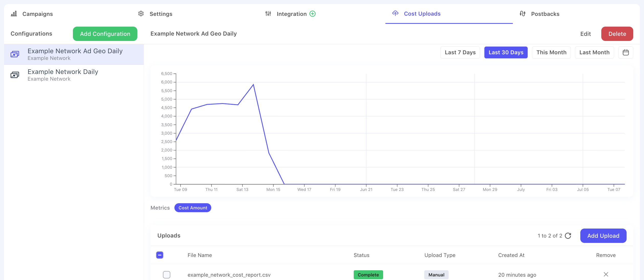Select the Last 30 Days range
This screenshot has height=280, width=644.
506,52
